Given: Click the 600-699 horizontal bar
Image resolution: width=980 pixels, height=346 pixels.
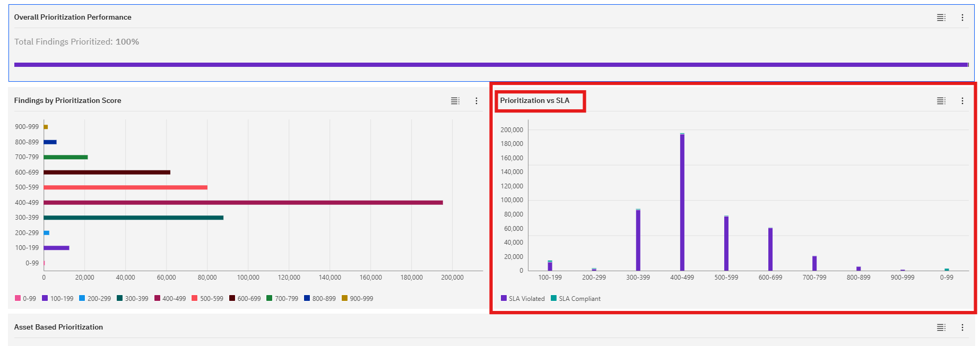Looking at the screenshot, I should (107, 172).
